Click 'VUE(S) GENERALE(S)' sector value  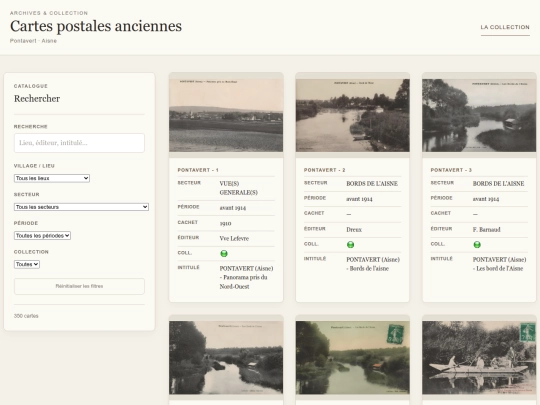pos(239,188)
